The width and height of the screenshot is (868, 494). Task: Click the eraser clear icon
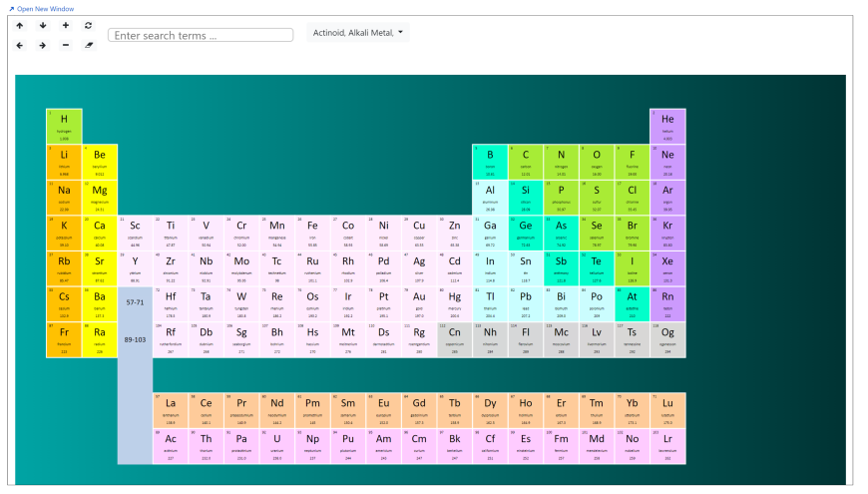click(89, 45)
